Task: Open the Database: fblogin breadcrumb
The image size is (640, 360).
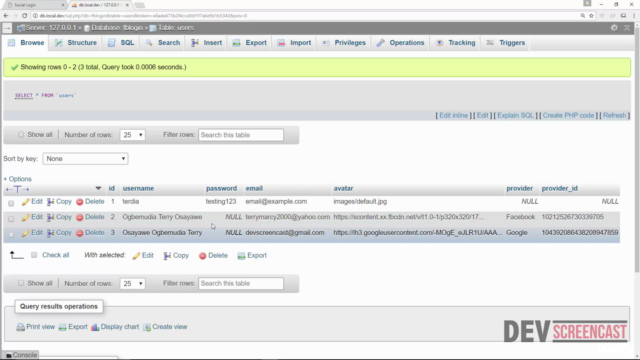Action: click(117, 28)
